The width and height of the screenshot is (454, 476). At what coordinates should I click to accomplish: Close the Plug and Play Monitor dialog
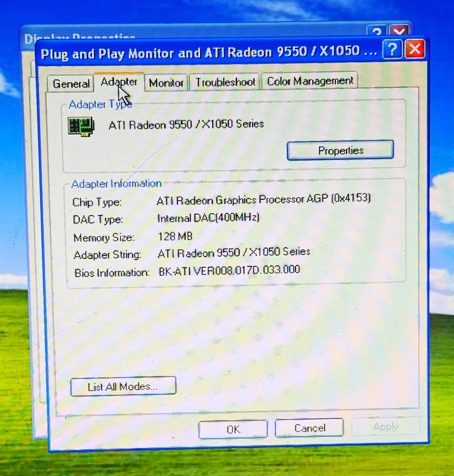pos(415,49)
